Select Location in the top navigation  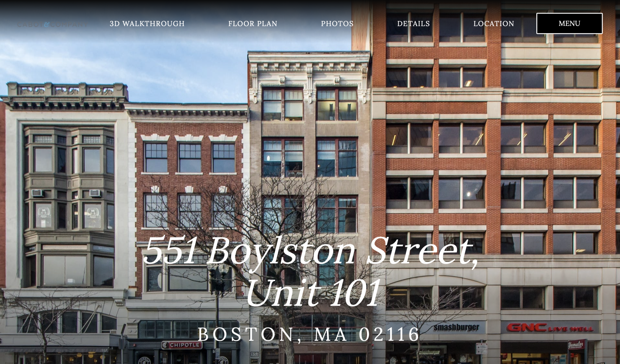(x=493, y=24)
